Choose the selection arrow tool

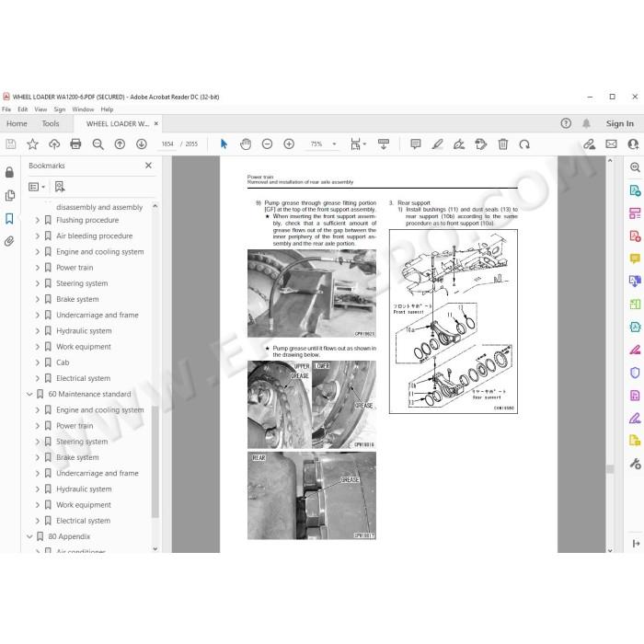click(224, 144)
